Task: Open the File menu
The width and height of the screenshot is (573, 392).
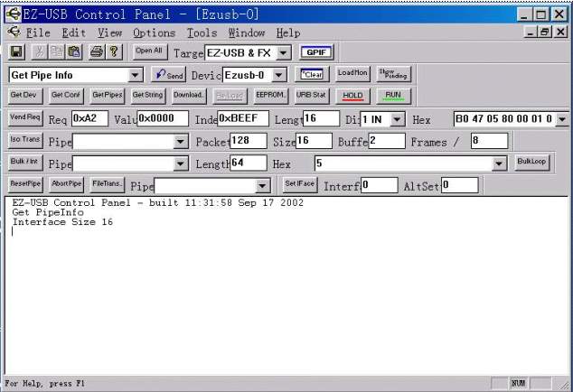Action: (38, 33)
